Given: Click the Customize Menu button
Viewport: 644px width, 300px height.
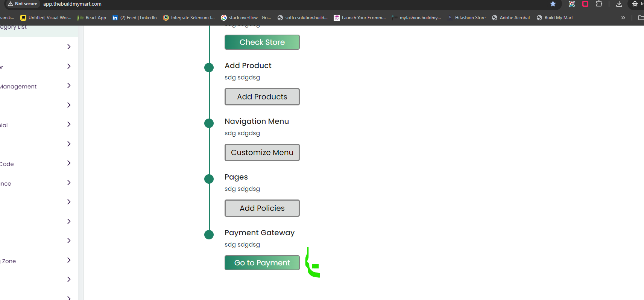Looking at the screenshot, I should pyautogui.click(x=262, y=152).
